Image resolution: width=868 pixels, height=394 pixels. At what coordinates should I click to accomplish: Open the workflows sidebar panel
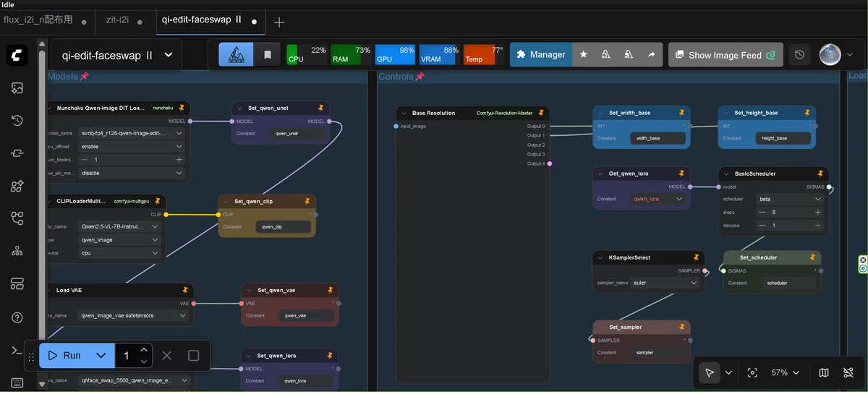[x=17, y=218]
